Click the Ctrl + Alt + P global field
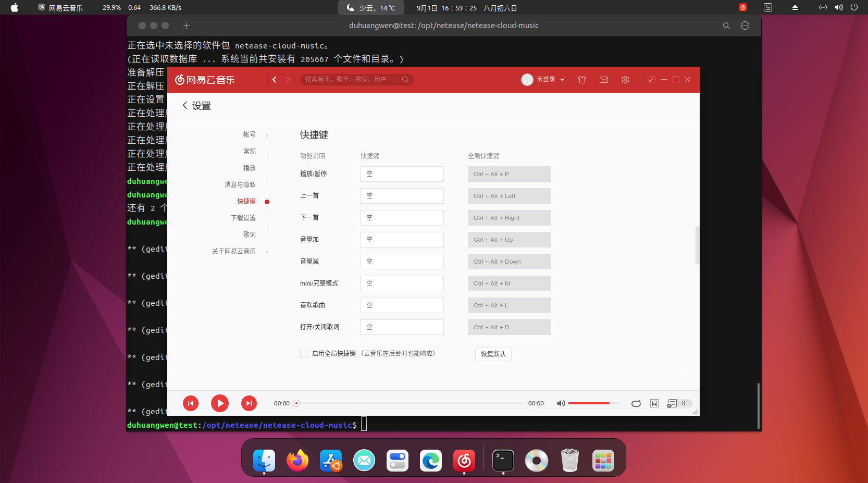 pyautogui.click(x=510, y=174)
